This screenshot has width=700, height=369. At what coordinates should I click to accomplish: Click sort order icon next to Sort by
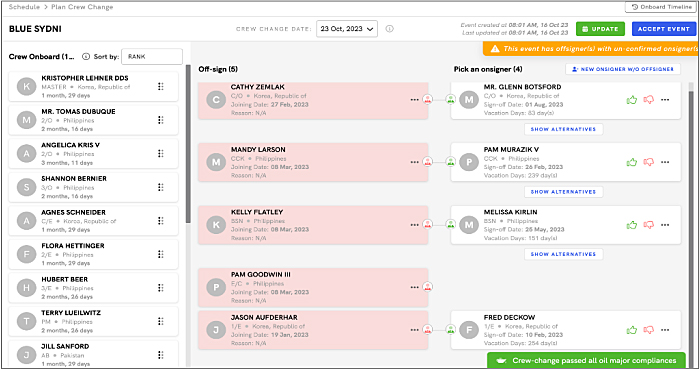86,57
